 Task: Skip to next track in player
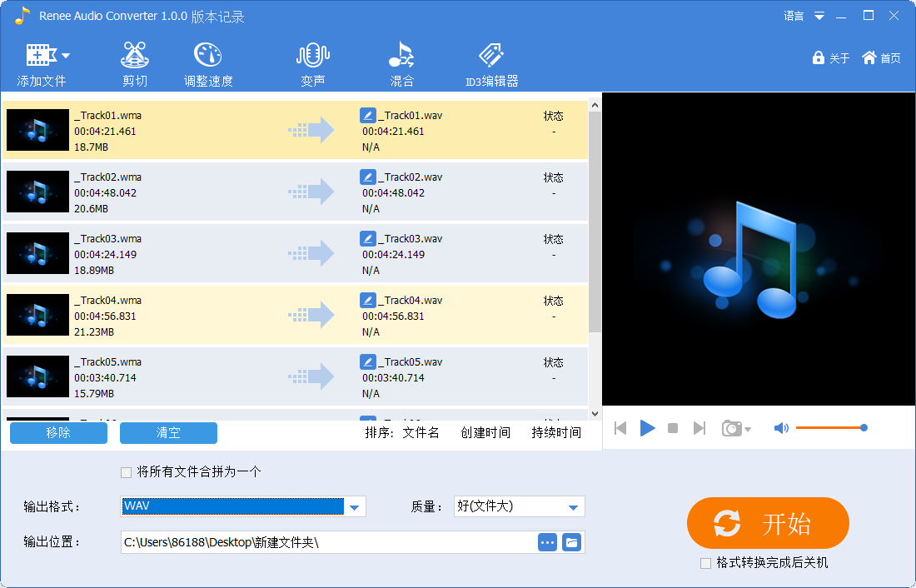coord(699,428)
